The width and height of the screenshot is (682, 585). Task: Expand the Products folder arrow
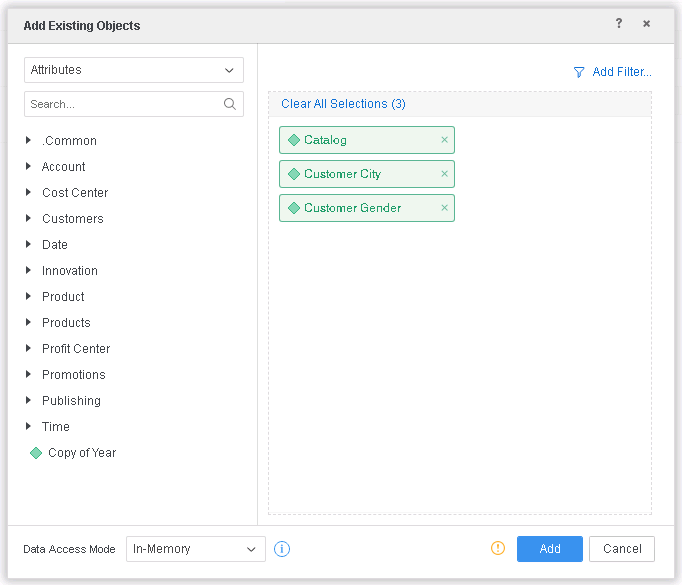29,323
